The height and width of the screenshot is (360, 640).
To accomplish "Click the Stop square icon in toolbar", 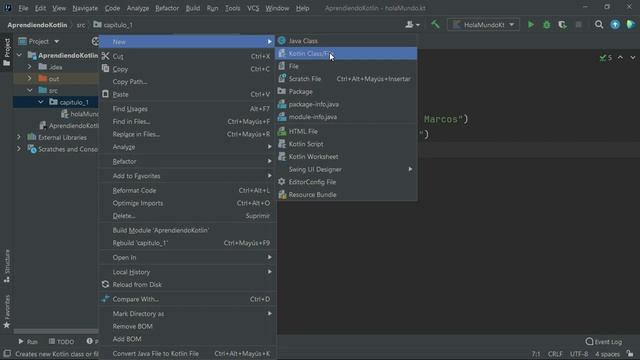I will pyautogui.click(x=578, y=25).
